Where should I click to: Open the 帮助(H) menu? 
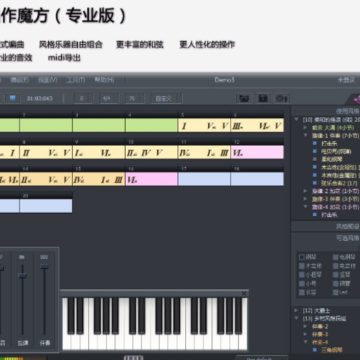coord(104,80)
